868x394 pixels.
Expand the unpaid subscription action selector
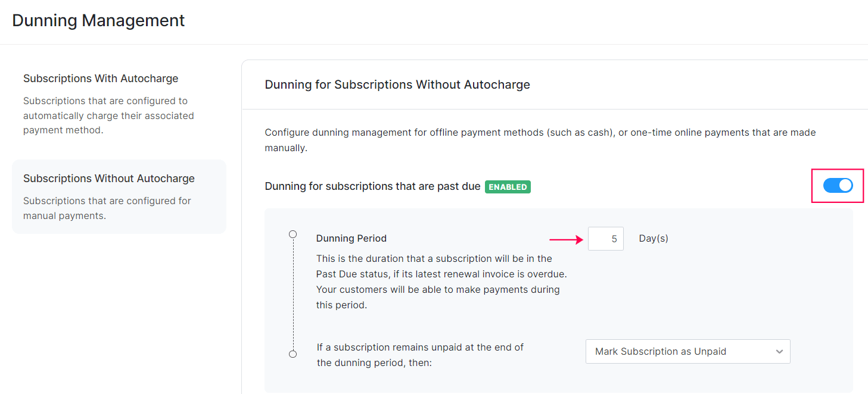click(687, 351)
